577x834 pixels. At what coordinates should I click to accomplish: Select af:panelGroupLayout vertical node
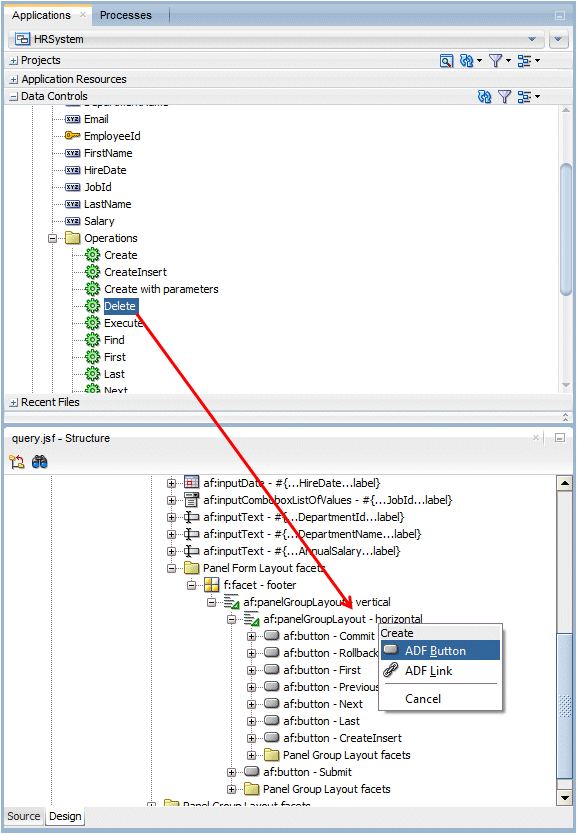317,602
